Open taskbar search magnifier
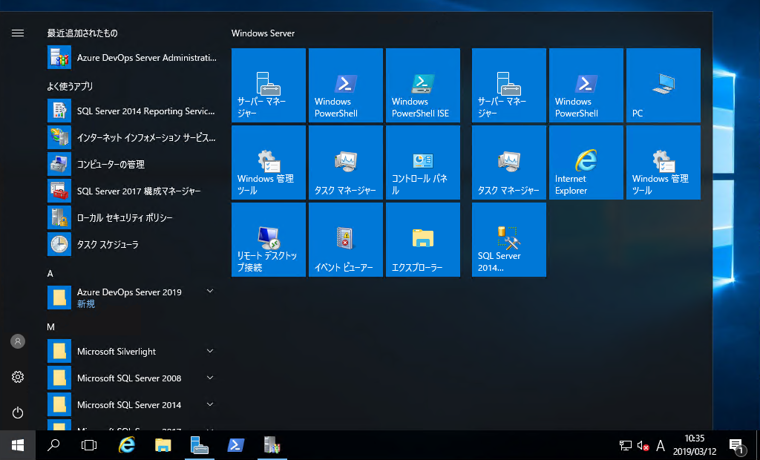This screenshot has height=460, width=760. click(53, 445)
